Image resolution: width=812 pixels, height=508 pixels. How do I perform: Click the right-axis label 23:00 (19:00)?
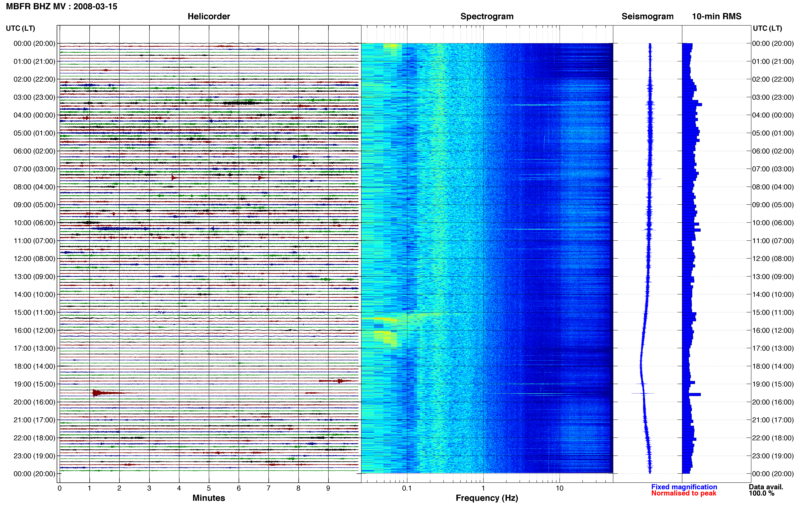click(773, 456)
